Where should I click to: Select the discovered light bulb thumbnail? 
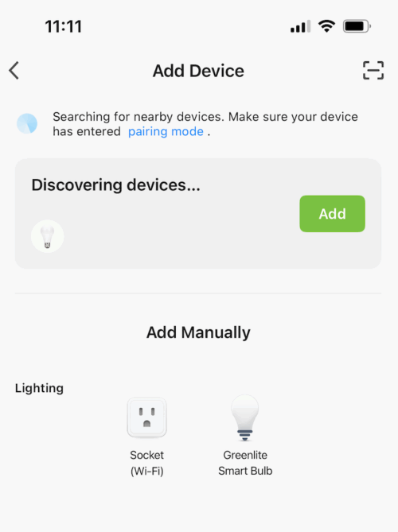click(x=47, y=236)
